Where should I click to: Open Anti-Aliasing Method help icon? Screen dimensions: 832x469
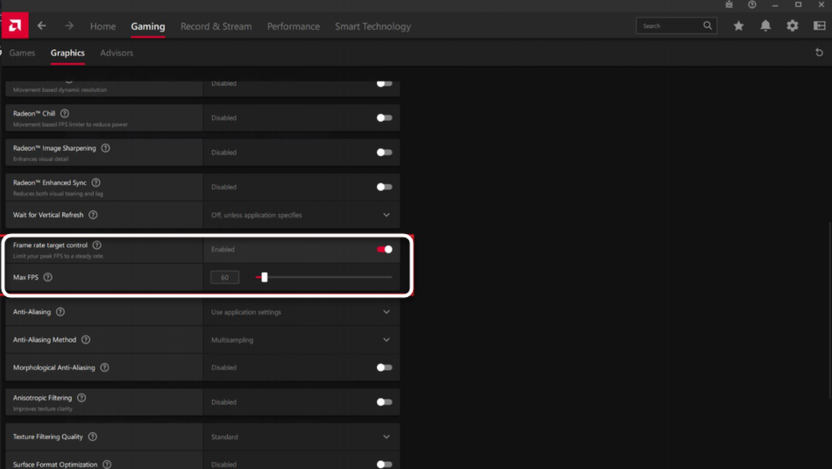click(x=86, y=340)
